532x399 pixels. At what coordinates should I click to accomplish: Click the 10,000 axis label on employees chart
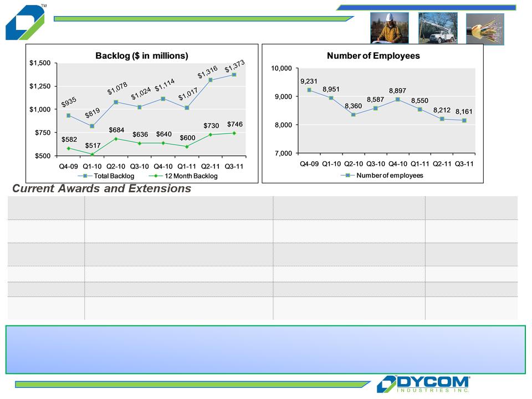(282, 68)
